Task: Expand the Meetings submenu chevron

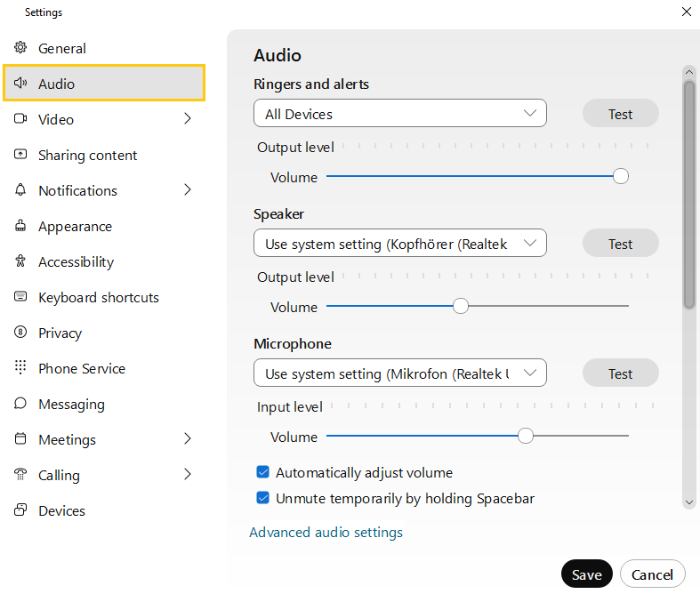Action: pos(188,439)
